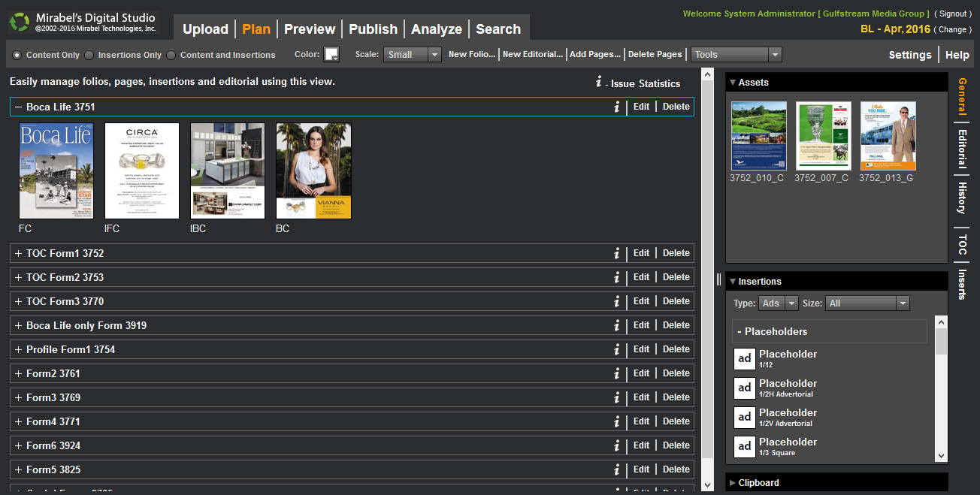Open the Size dropdown in Insertions panel

coord(902,303)
